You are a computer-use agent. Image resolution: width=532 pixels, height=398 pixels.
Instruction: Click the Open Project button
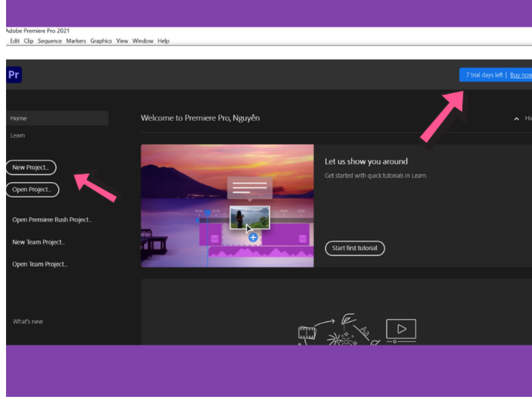pyautogui.click(x=32, y=189)
